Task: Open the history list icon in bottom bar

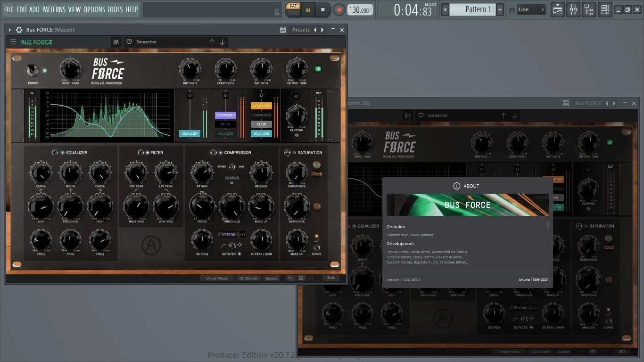Action: pos(301,278)
